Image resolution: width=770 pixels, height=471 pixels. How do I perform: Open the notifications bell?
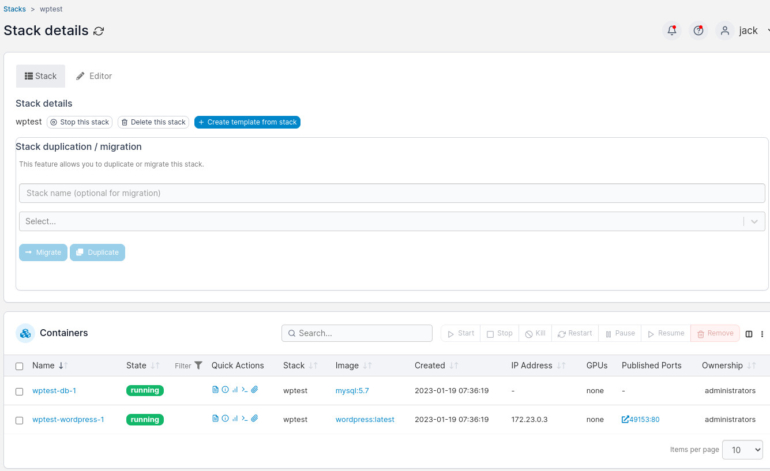671,30
